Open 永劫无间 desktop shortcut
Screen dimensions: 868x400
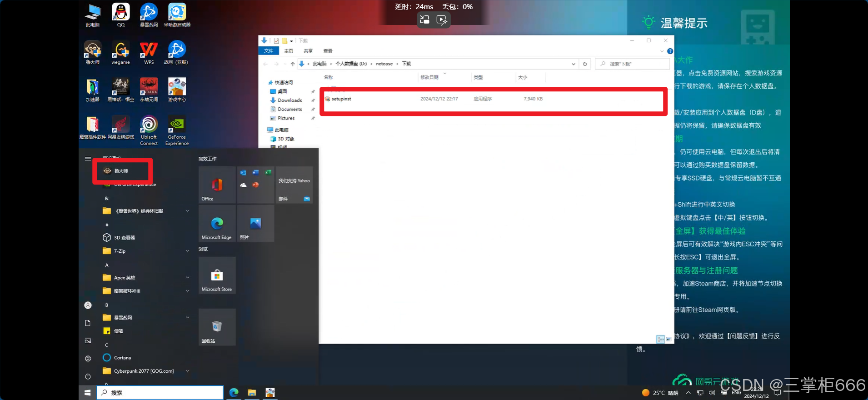(x=149, y=90)
